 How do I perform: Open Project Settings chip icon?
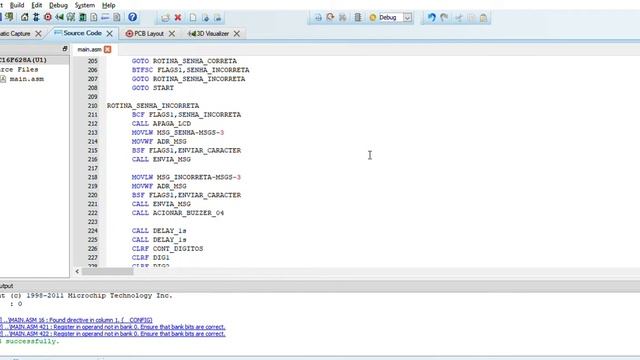pos(358,18)
